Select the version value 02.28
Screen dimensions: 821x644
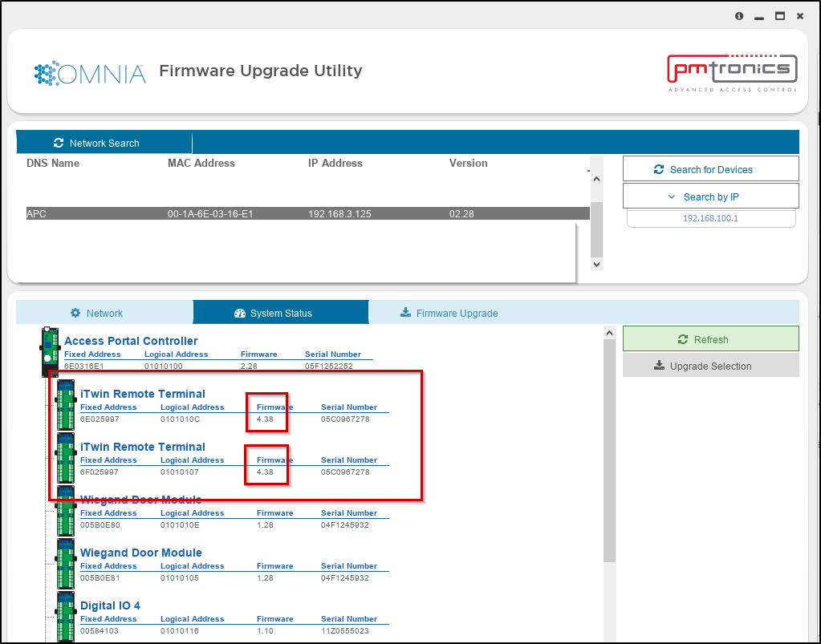point(461,214)
